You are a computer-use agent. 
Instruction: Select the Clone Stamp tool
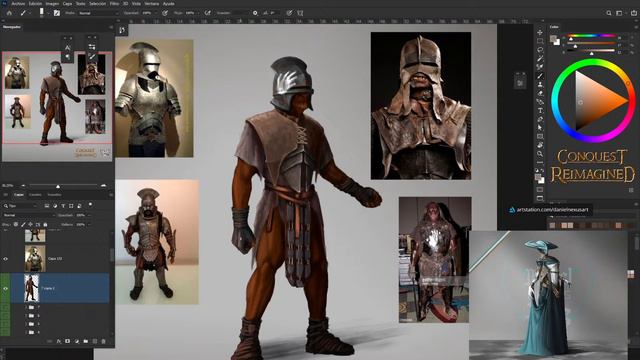tap(540, 84)
